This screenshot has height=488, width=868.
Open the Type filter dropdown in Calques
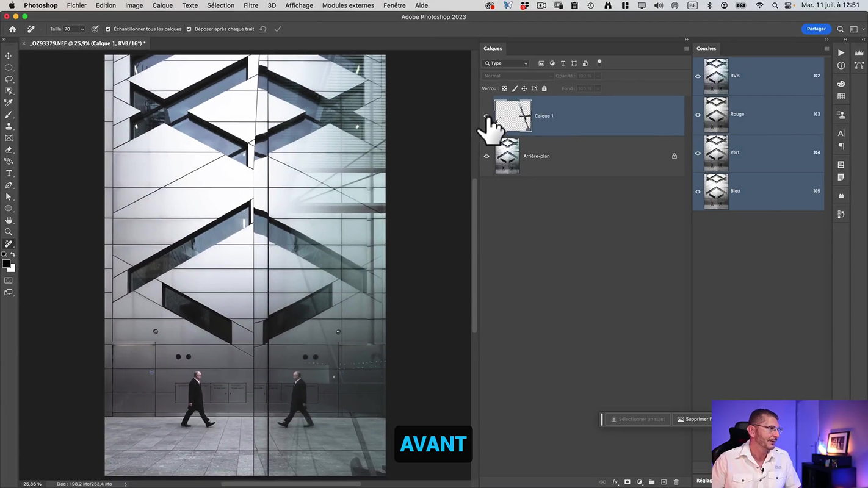point(506,63)
